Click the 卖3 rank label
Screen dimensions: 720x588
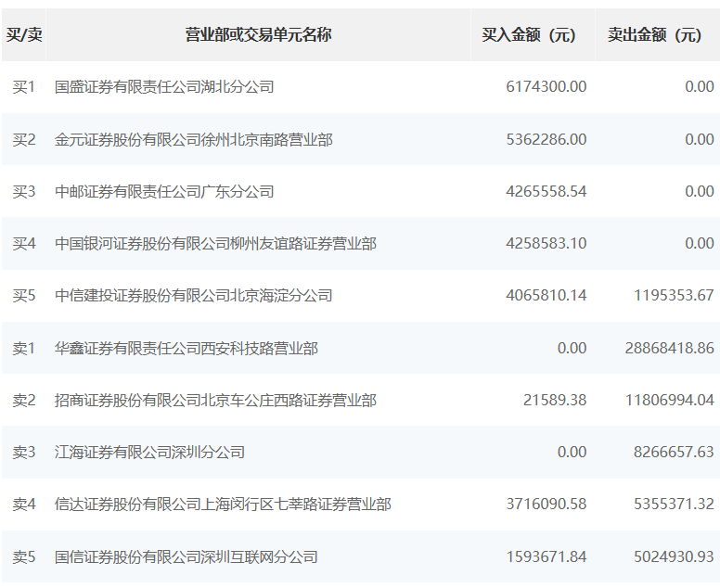(x=23, y=453)
